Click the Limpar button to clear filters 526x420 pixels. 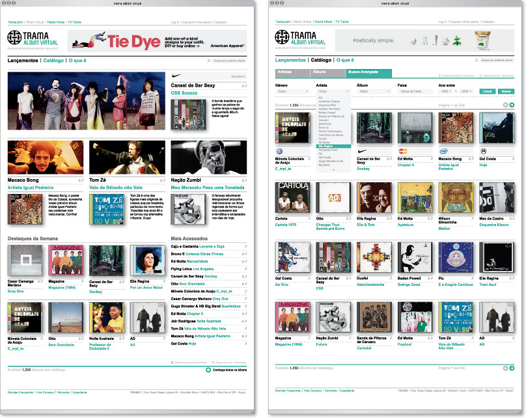click(487, 92)
